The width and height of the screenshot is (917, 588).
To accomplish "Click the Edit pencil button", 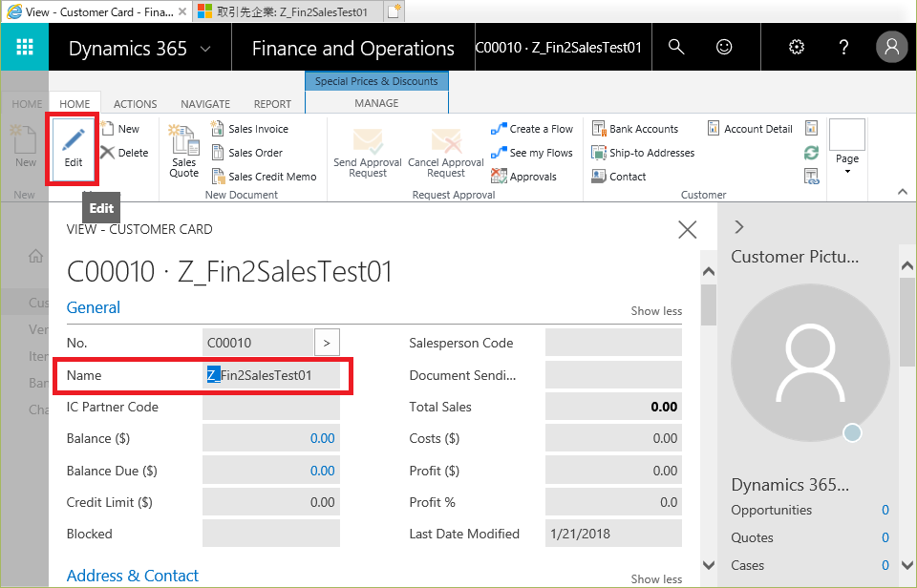I will coord(74,149).
